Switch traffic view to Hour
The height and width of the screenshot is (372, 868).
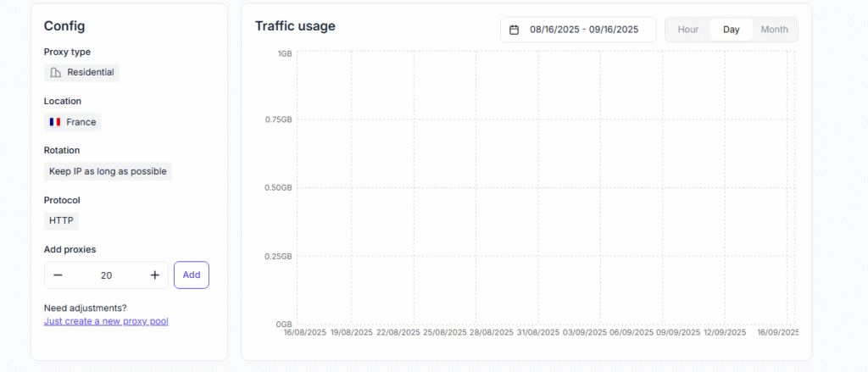click(688, 30)
